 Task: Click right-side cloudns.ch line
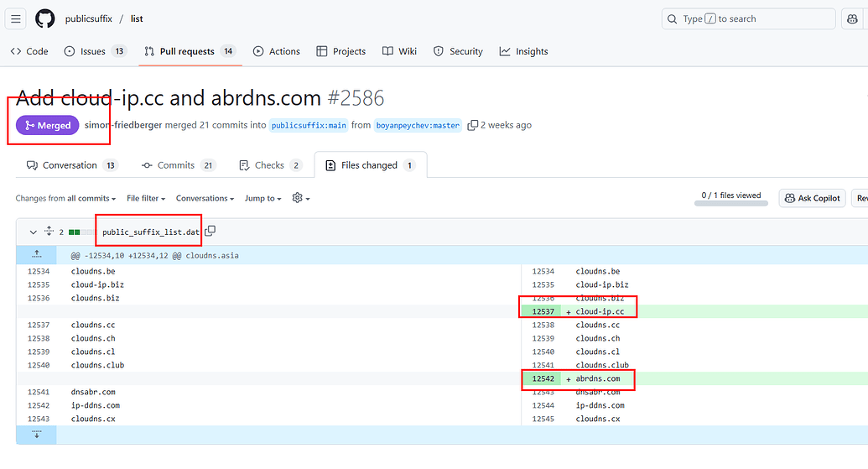(598, 338)
